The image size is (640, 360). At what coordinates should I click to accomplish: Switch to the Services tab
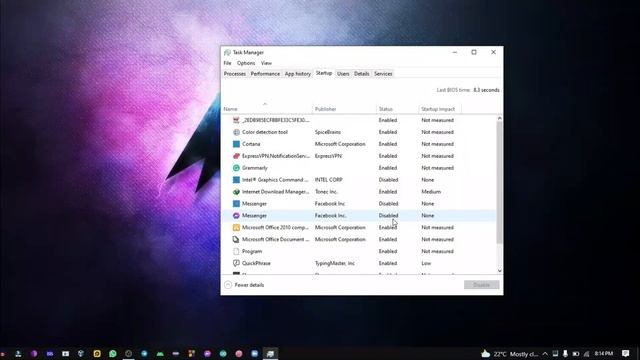point(383,74)
